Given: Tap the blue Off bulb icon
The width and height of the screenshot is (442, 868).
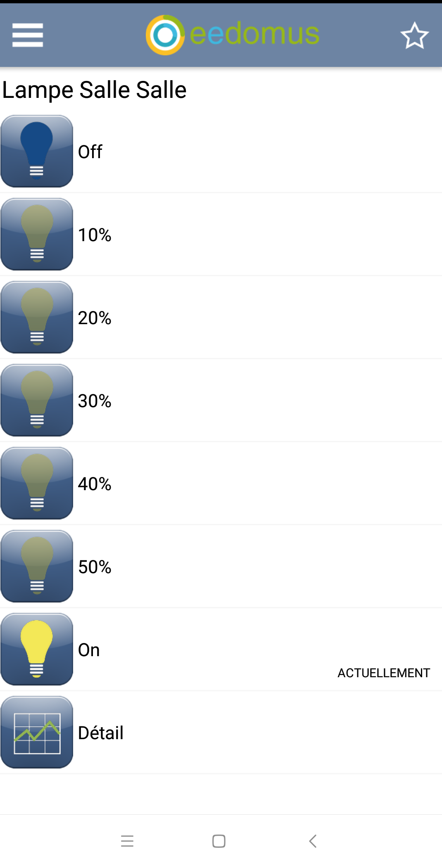Looking at the screenshot, I should click(37, 151).
